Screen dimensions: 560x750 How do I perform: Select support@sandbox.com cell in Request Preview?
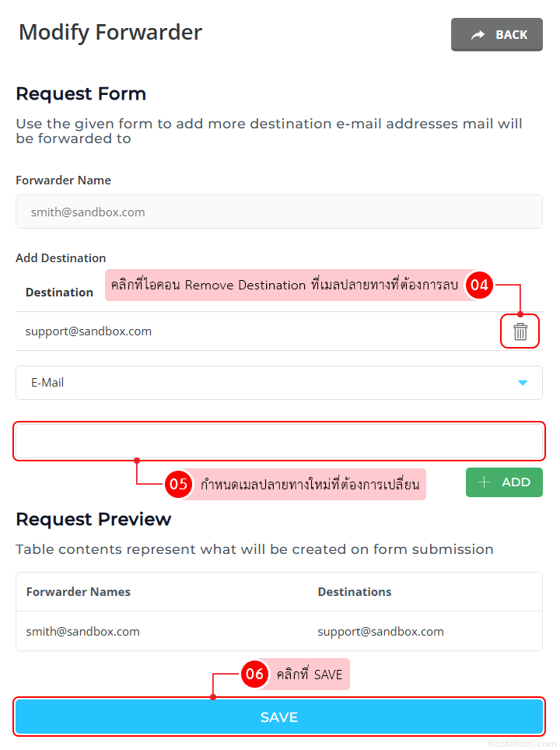tap(380, 632)
